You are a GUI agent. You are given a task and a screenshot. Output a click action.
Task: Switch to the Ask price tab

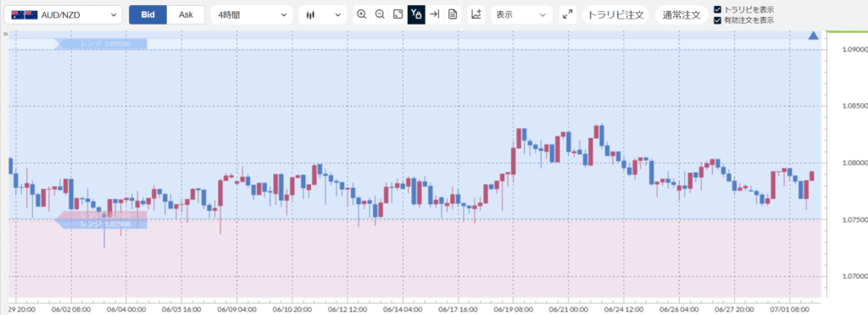click(x=186, y=15)
